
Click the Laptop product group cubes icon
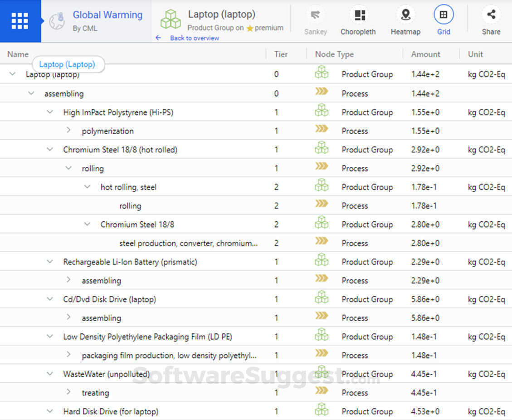point(171,20)
